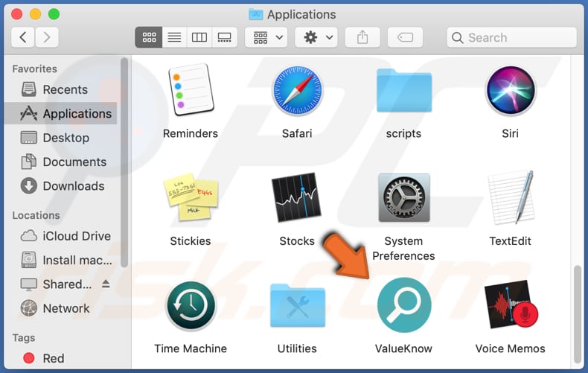Switch to icon view
This screenshot has width=588, height=373.
click(x=149, y=37)
